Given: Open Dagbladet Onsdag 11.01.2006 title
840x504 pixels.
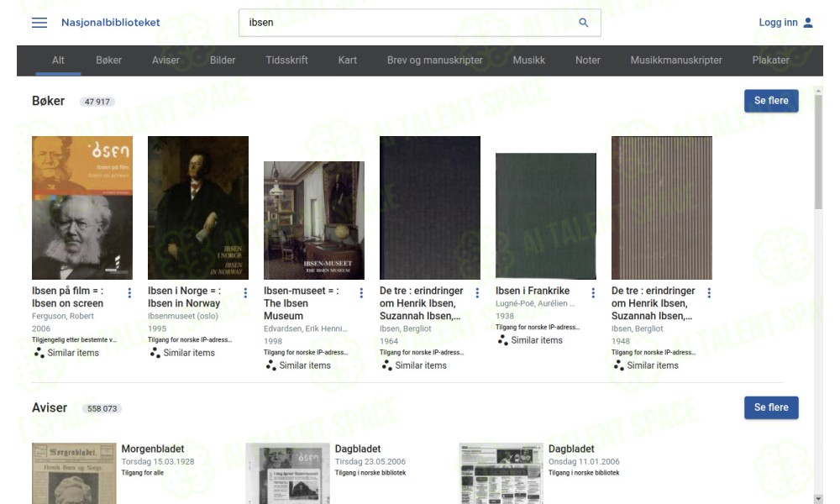Looking at the screenshot, I should click(x=571, y=449).
